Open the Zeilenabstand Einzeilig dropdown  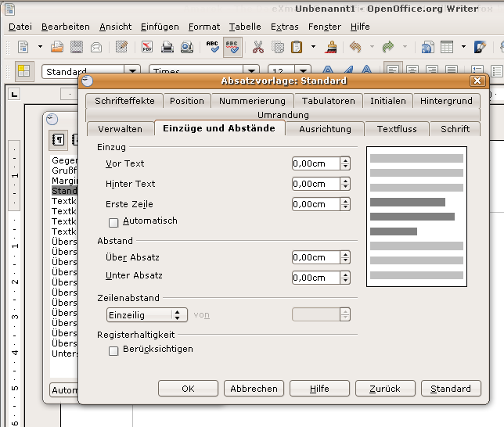pos(147,315)
